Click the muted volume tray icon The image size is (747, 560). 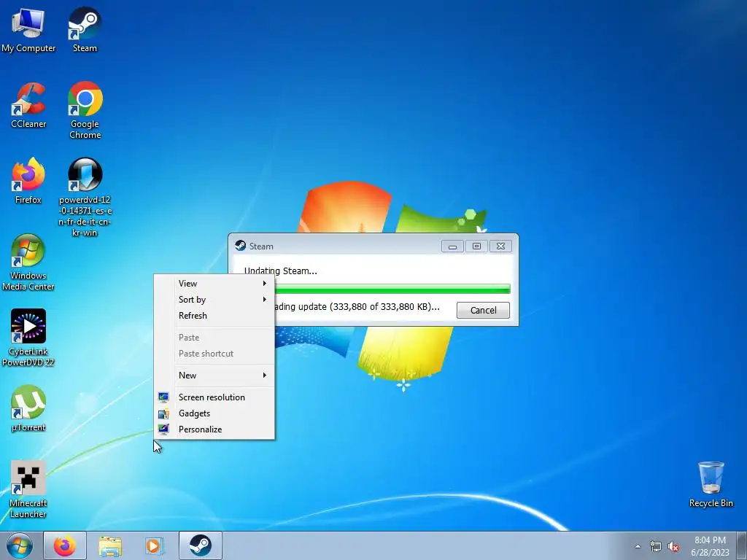coord(673,547)
